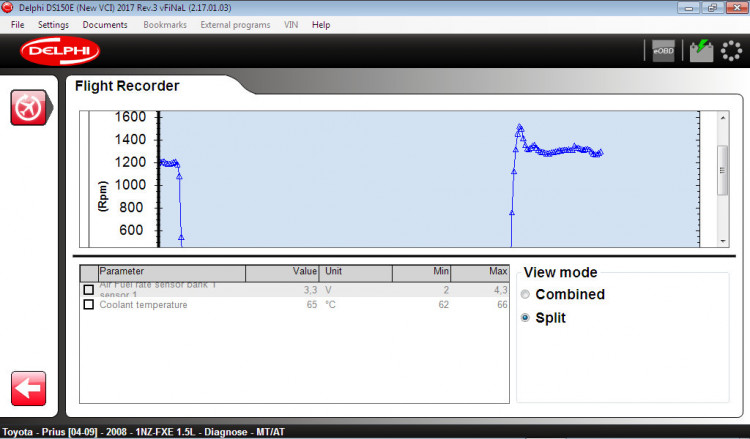Viewport: 750px width, 439px height.
Task: Click the eOBD icon in the header
Action: pyautogui.click(x=663, y=51)
